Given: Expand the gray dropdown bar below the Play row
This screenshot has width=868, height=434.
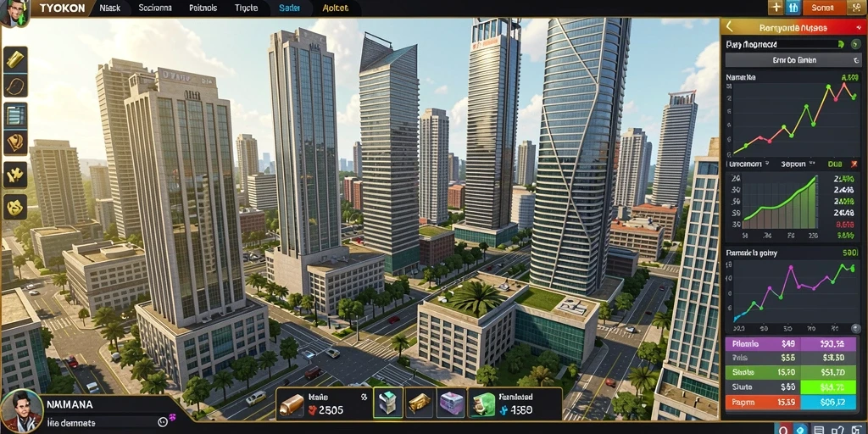Looking at the screenshot, I should click(793, 60).
